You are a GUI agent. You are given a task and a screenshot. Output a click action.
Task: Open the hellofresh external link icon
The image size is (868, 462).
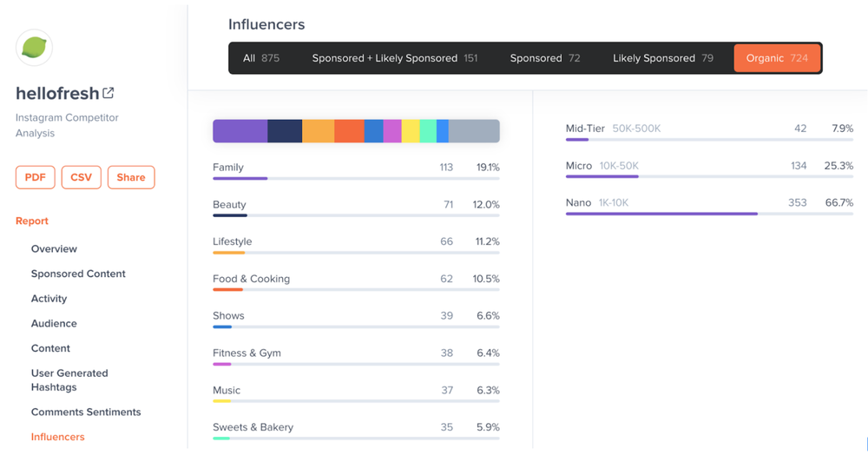(x=108, y=93)
